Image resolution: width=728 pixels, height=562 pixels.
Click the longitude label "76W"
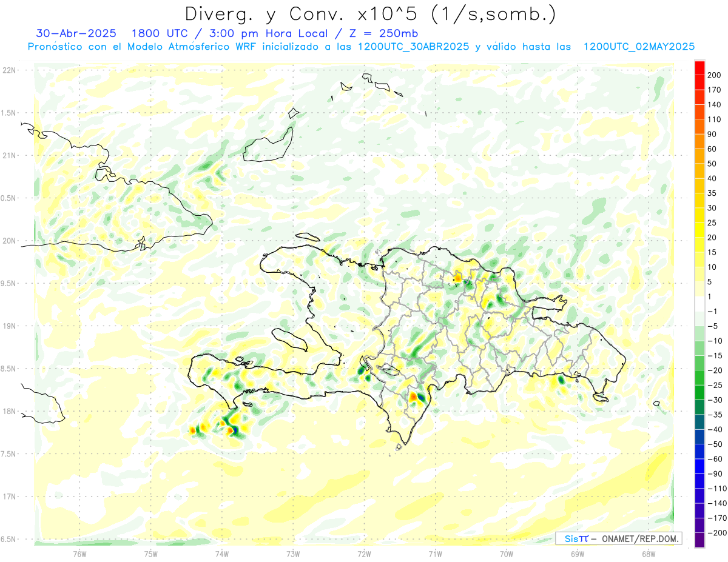click(x=79, y=553)
